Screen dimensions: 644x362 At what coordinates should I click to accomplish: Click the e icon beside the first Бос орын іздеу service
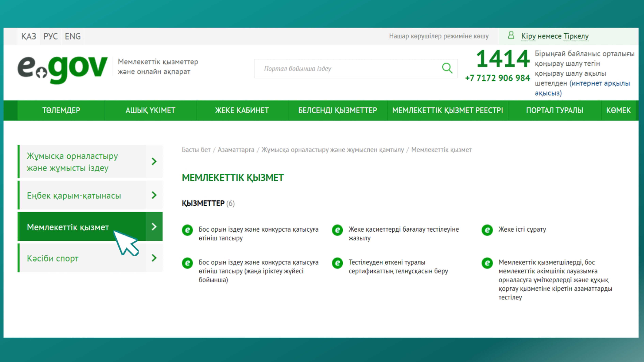[187, 230]
